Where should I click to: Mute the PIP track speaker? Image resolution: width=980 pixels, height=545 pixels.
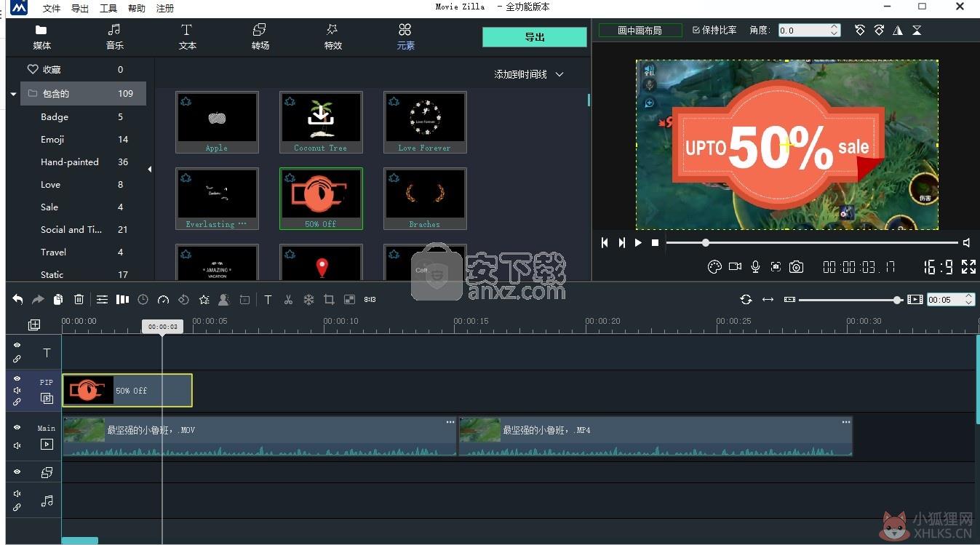[x=17, y=390]
